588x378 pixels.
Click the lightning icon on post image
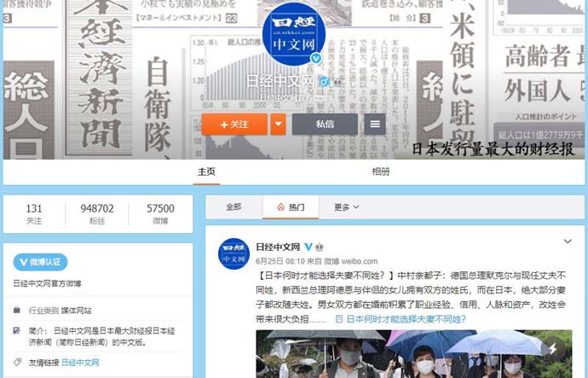[553, 348]
